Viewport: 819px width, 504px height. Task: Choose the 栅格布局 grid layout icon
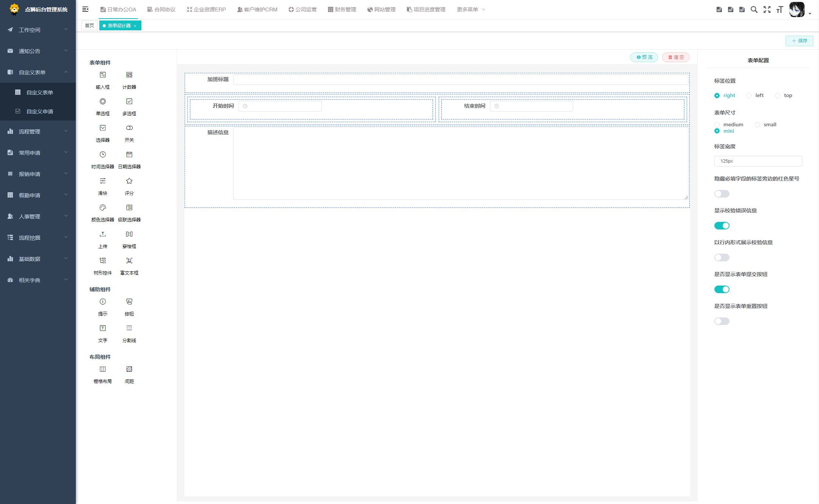point(103,369)
